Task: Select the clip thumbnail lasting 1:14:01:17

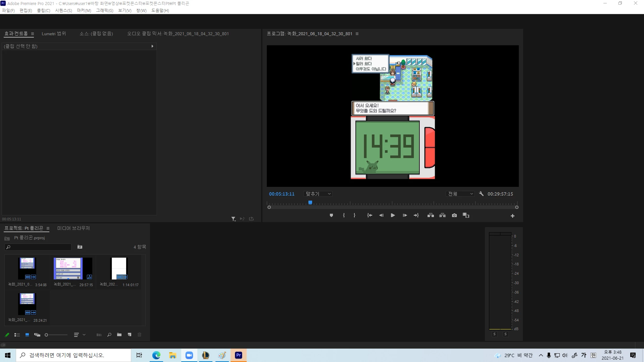Action: [119, 268]
